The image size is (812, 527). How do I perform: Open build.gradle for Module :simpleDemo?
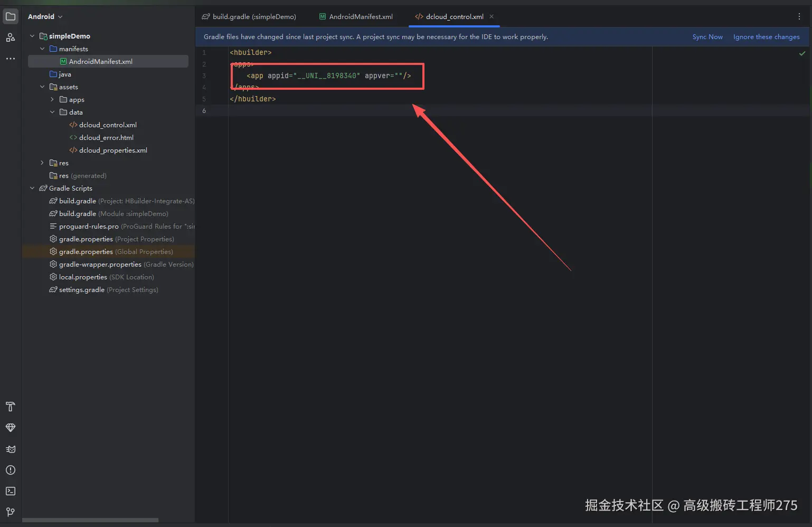(108, 213)
